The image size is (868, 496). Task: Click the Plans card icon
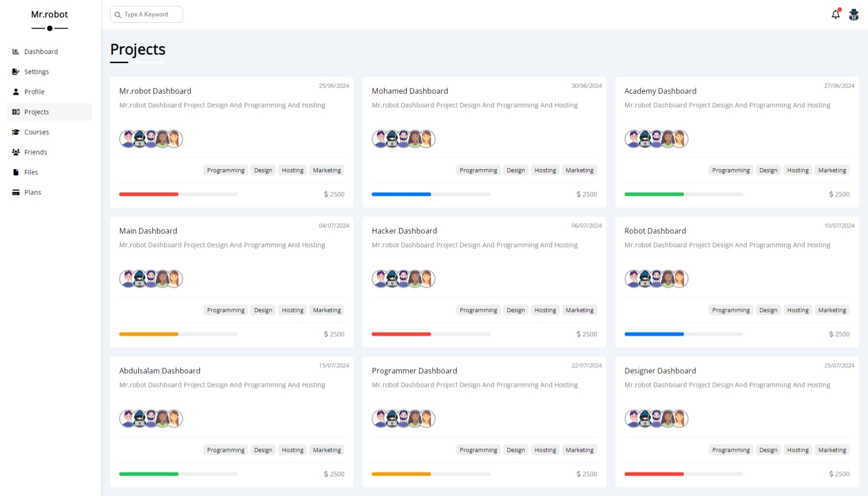click(x=16, y=192)
